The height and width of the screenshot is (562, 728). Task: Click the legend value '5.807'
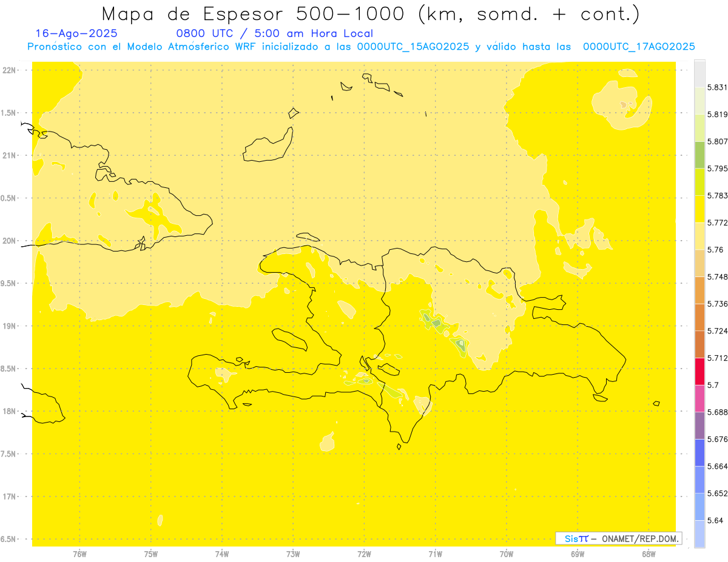(718, 141)
